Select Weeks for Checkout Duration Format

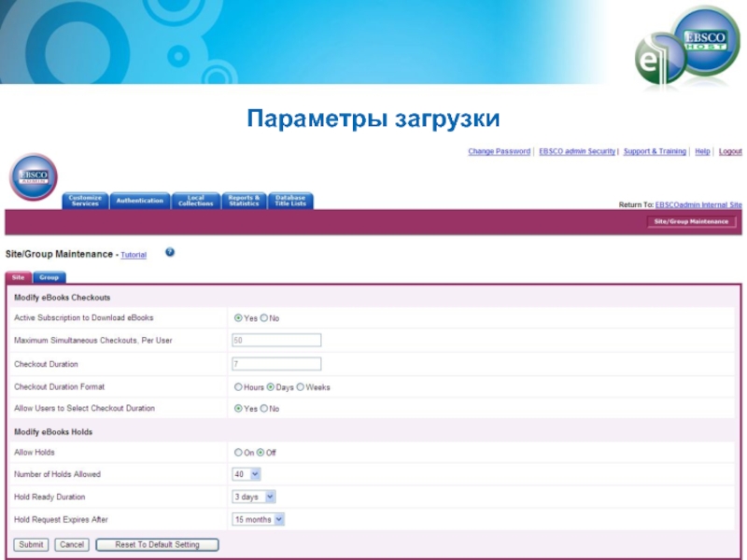[x=301, y=386]
